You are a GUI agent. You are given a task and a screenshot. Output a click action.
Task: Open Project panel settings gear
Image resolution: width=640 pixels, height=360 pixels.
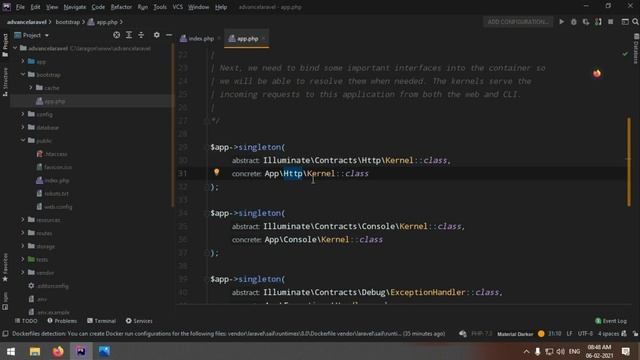point(157,35)
